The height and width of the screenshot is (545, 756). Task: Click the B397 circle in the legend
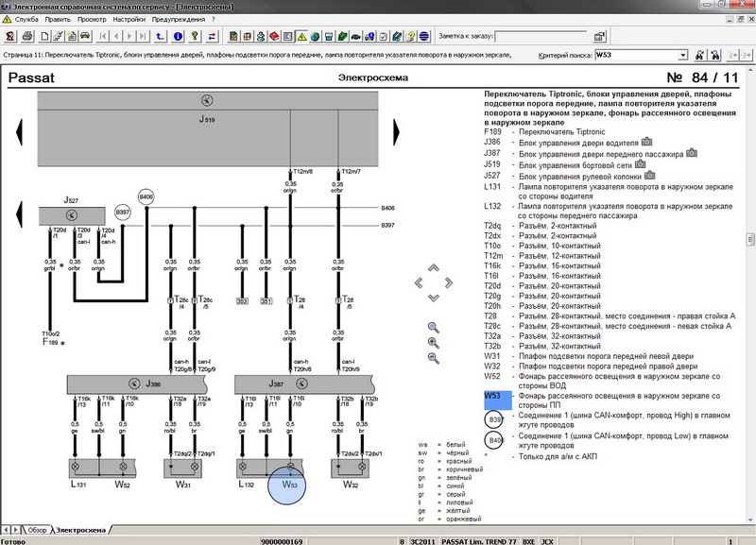click(x=493, y=419)
